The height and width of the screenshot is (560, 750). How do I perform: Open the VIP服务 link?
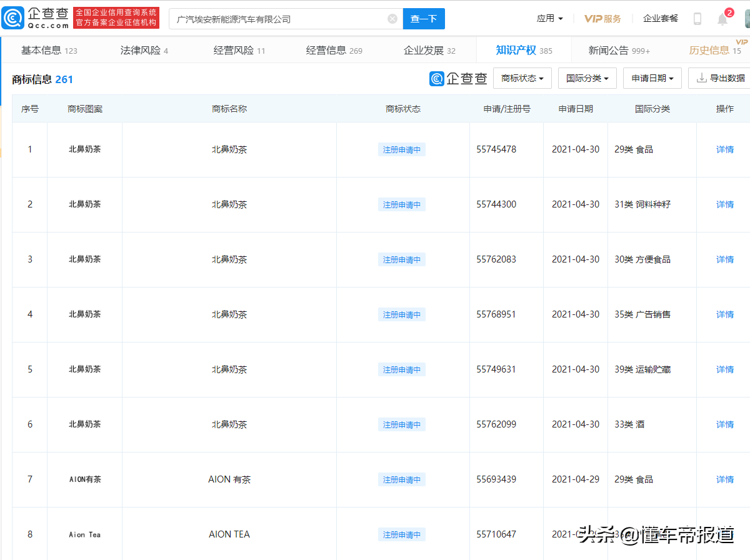click(602, 19)
